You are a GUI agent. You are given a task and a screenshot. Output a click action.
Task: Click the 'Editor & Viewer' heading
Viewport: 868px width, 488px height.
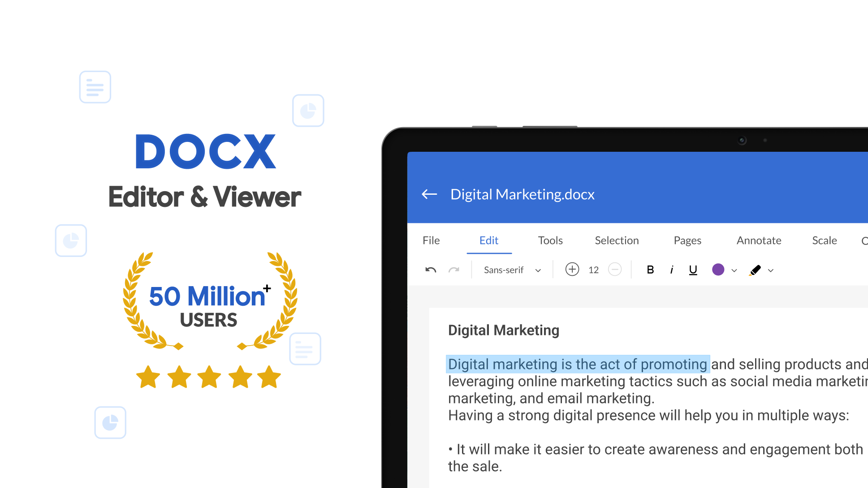click(x=205, y=197)
